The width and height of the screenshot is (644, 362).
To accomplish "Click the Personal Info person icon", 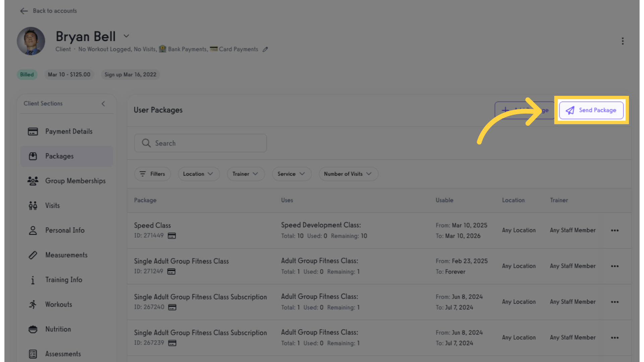I will tap(33, 230).
